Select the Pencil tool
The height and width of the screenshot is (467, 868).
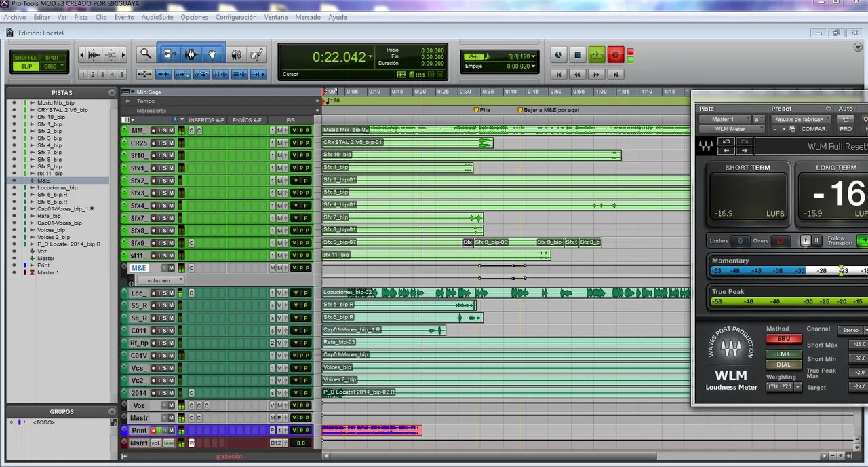coord(256,54)
